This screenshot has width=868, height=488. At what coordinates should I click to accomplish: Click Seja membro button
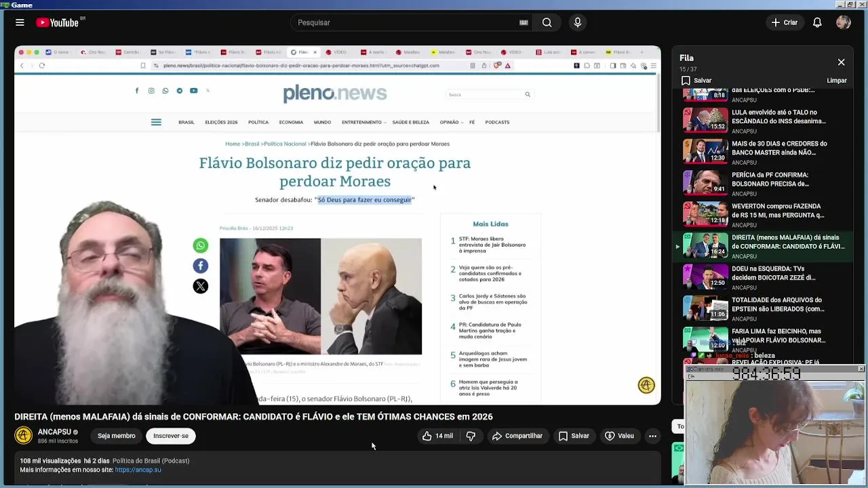(x=116, y=436)
